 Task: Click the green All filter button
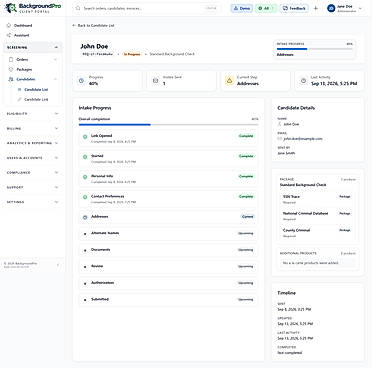[266, 8]
